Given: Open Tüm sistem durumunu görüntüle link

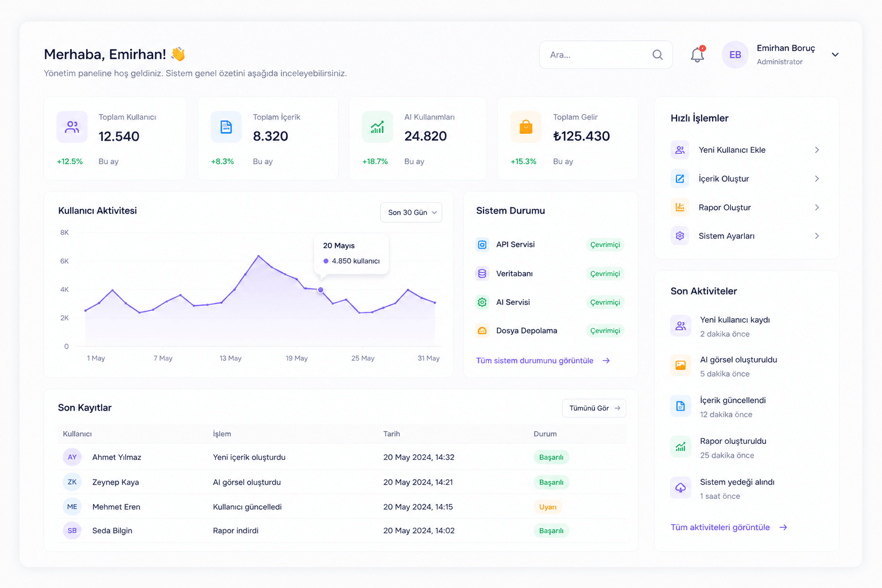Looking at the screenshot, I should (543, 361).
